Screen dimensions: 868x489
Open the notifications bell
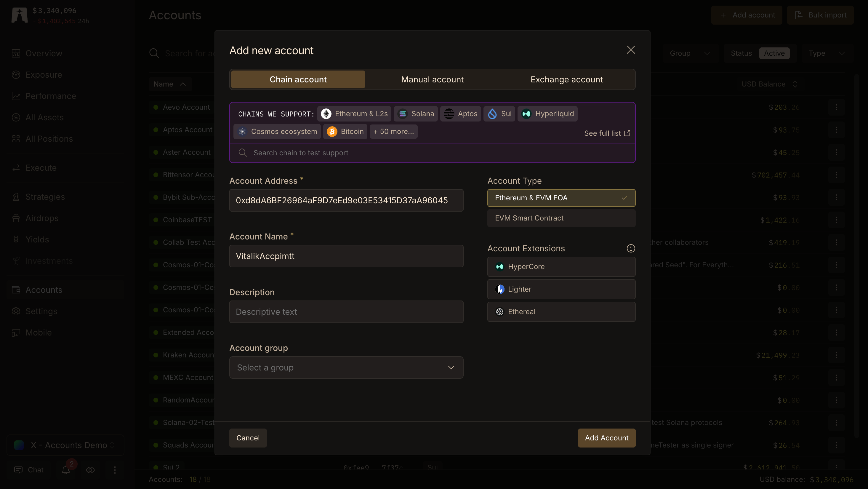[x=66, y=470]
